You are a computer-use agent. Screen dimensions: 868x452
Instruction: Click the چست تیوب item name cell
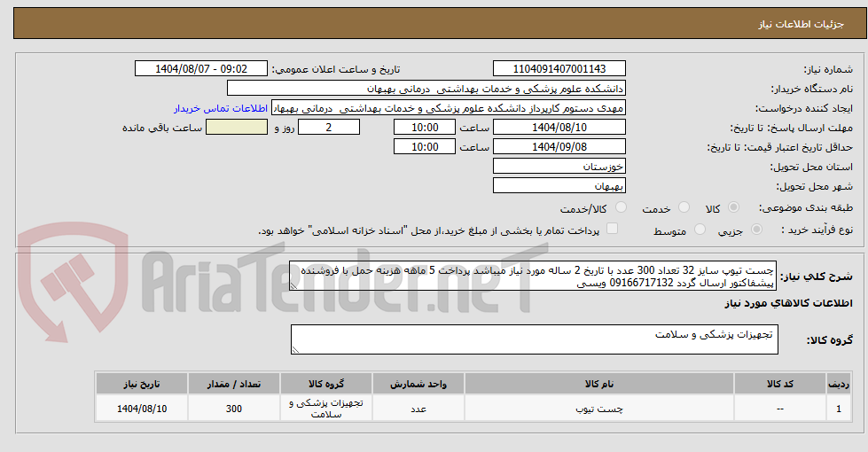[599, 409]
